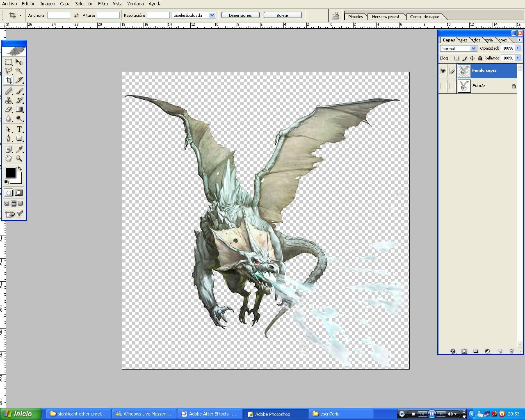
Task: Select the Notes tool
Action: click(x=9, y=149)
